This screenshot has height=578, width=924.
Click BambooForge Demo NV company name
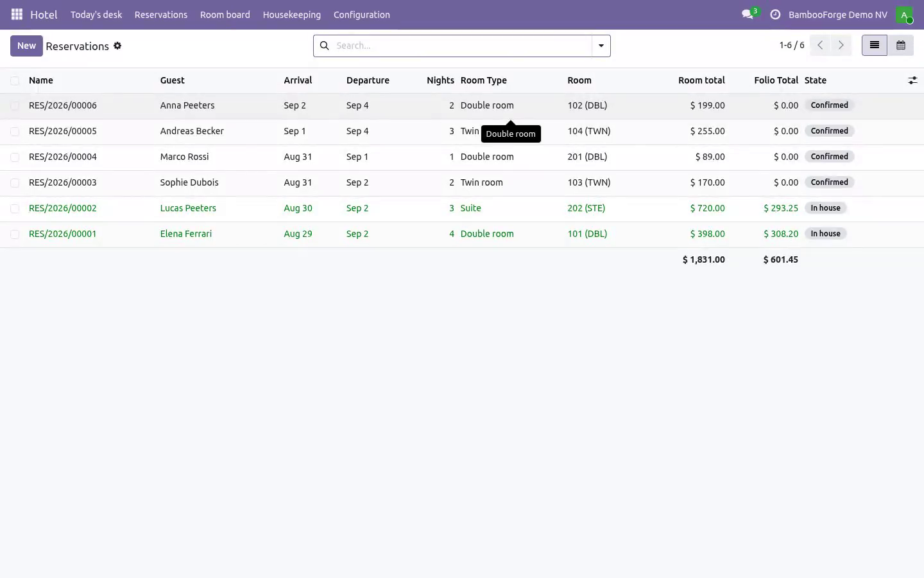[837, 14]
